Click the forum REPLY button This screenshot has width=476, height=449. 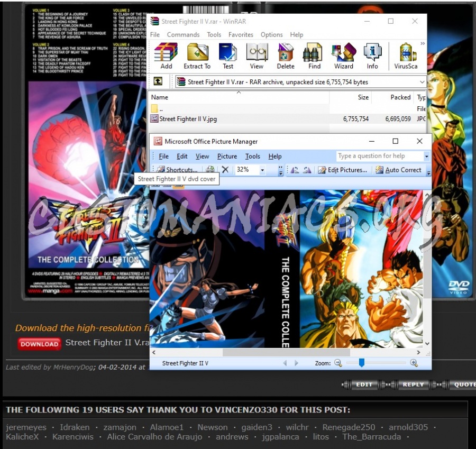pyautogui.click(x=413, y=384)
